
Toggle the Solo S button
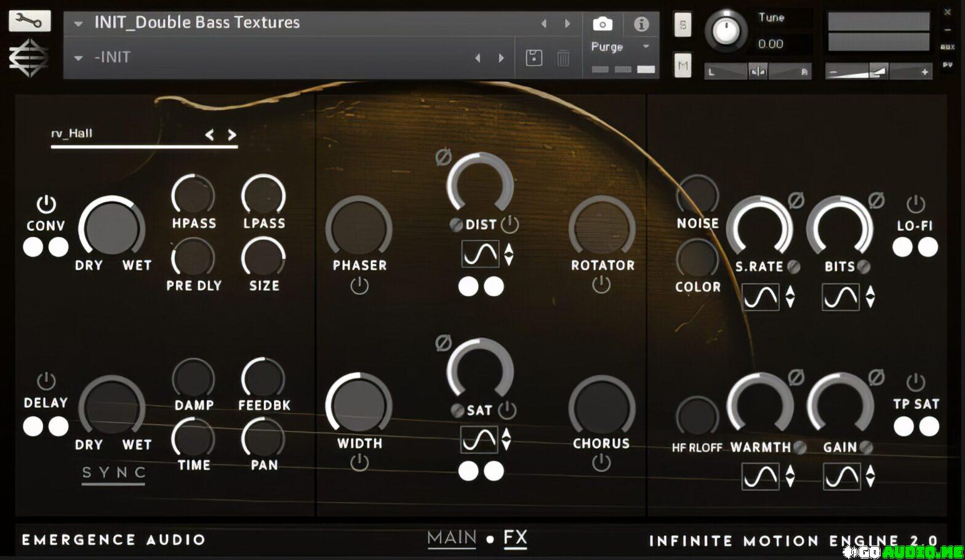pyautogui.click(x=683, y=25)
